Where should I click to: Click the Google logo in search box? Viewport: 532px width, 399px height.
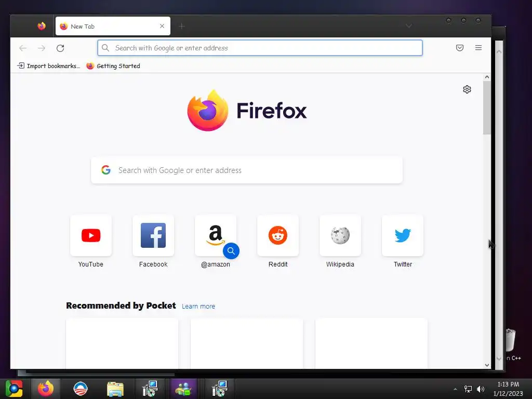(x=106, y=170)
